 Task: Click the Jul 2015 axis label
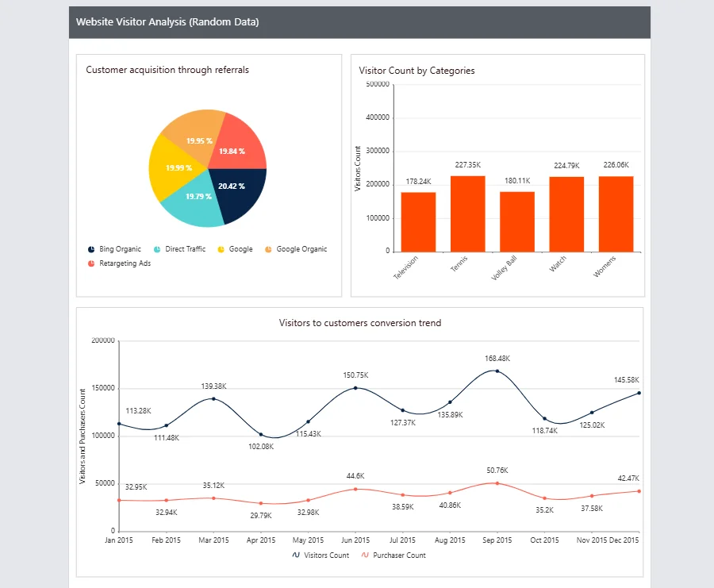402,540
